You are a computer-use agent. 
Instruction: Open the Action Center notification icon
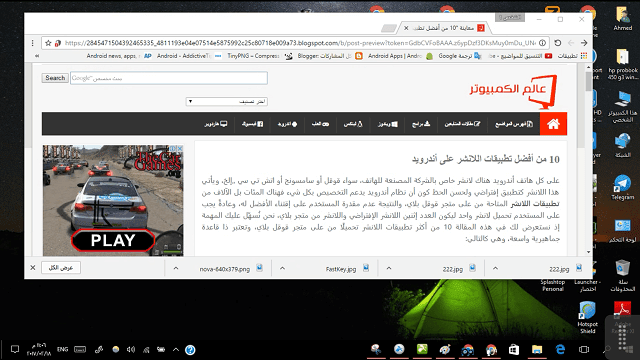click(15, 349)
